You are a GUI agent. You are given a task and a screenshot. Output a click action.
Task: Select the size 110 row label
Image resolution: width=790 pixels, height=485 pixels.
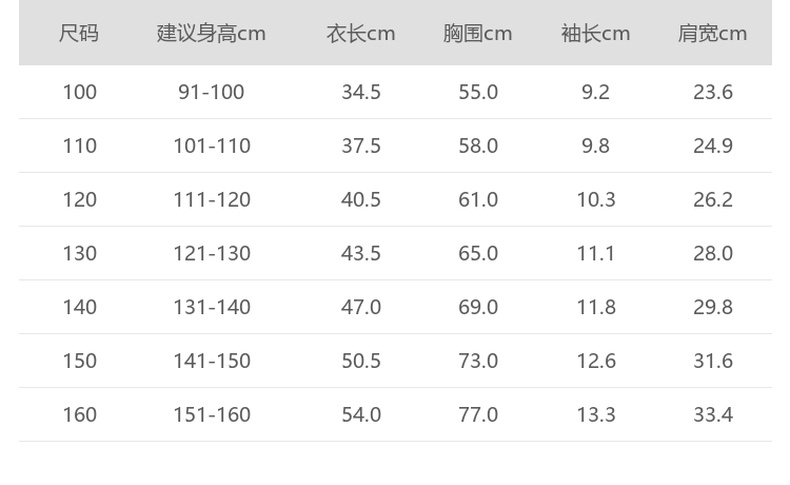(80, 146)
